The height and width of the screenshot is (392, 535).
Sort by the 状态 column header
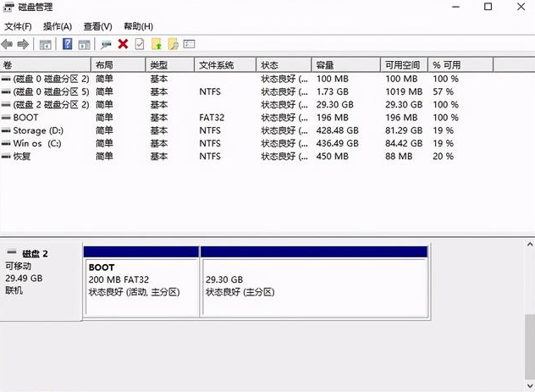pyautogui.click(x=284, y=65)
